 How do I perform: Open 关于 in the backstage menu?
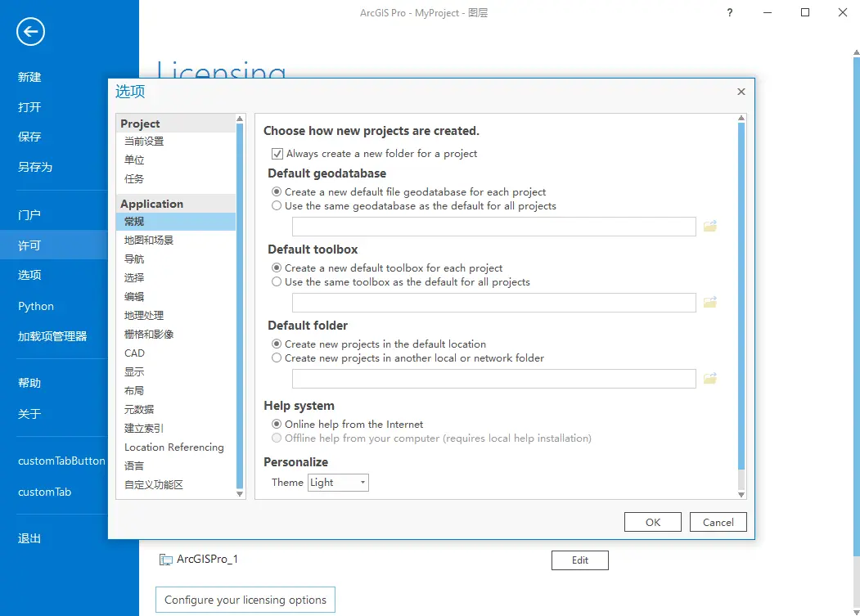[29, 414]
